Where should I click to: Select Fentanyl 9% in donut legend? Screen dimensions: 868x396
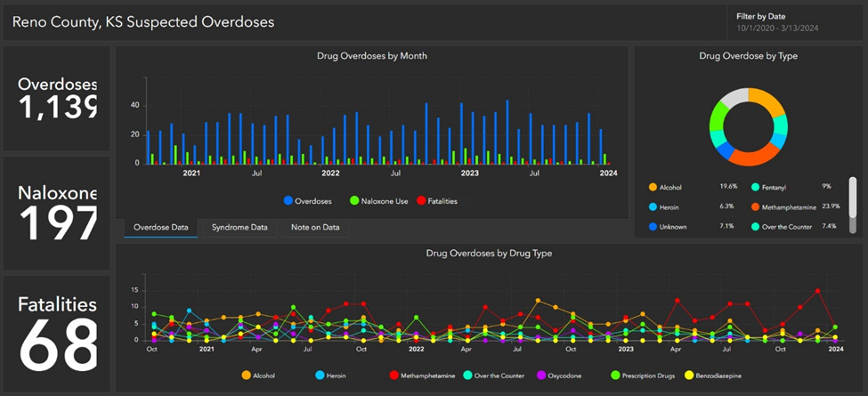coord(791,187)
